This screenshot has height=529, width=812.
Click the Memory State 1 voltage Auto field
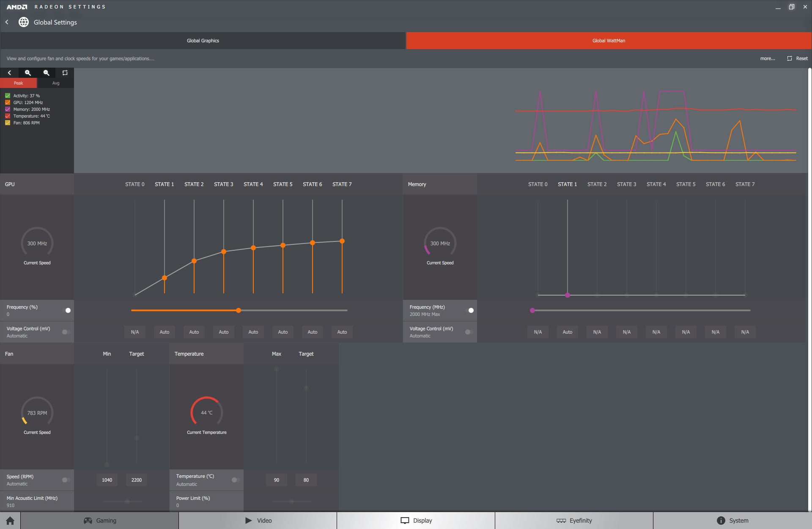point(568,332)
